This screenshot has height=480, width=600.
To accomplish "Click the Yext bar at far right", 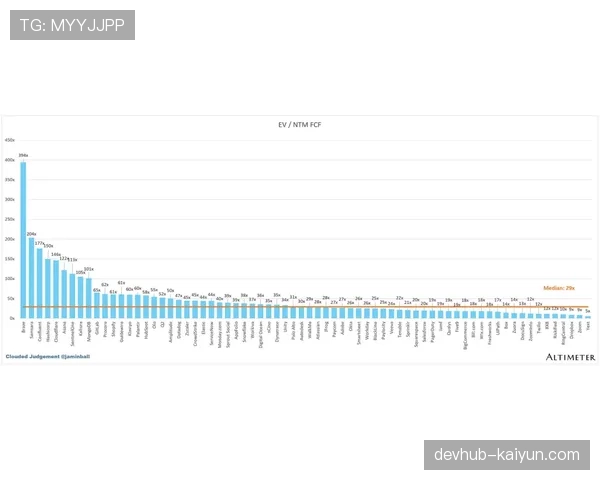I will 588,317.
